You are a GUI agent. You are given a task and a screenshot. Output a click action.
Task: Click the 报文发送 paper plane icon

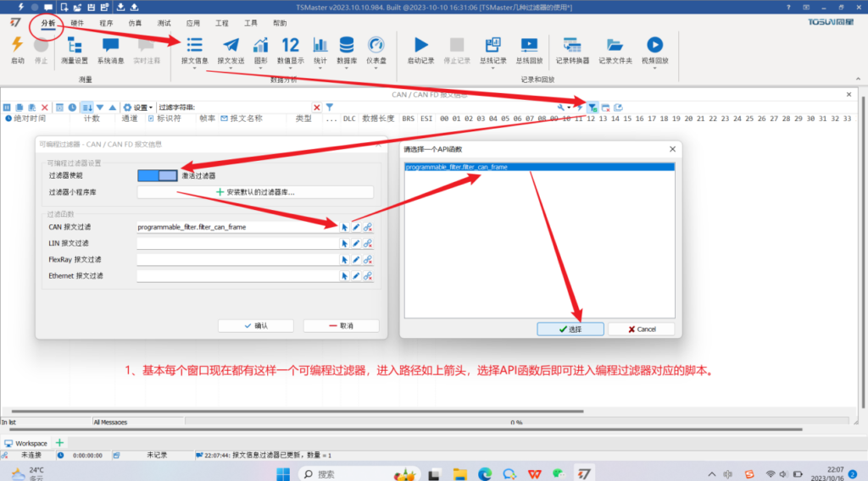pyautogui.click(x=231, y=46)
